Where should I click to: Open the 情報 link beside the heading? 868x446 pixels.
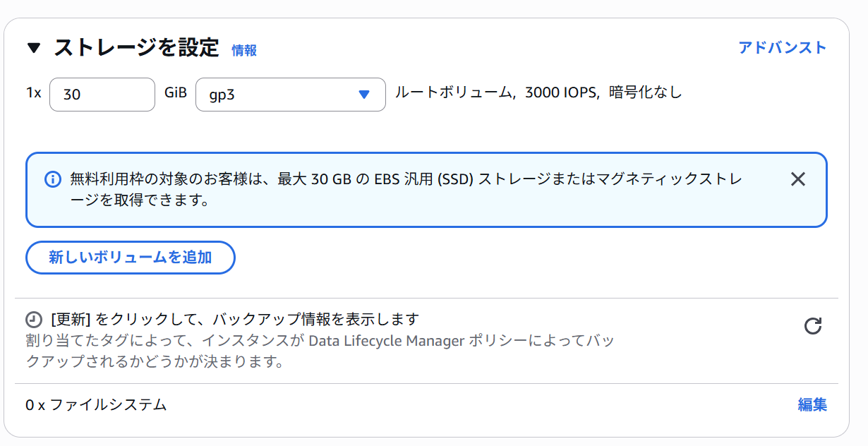pyautogui.click(x=244, y=50)
